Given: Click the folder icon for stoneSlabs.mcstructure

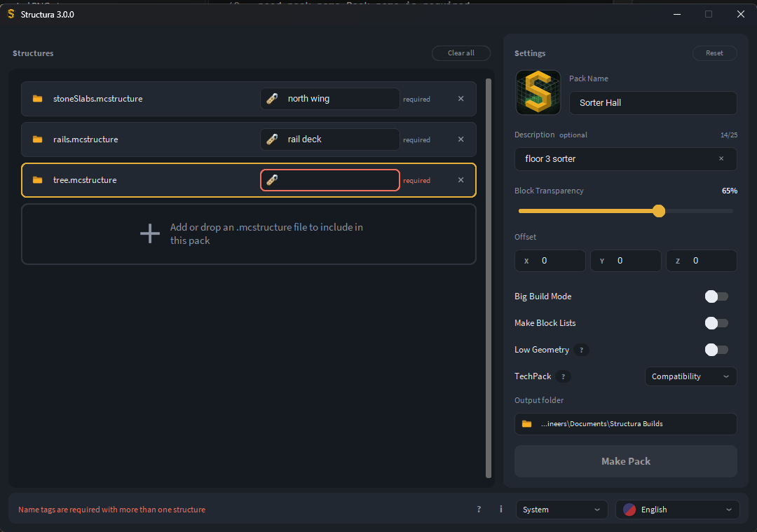Looking at the screenshot, I should [37, 99].
